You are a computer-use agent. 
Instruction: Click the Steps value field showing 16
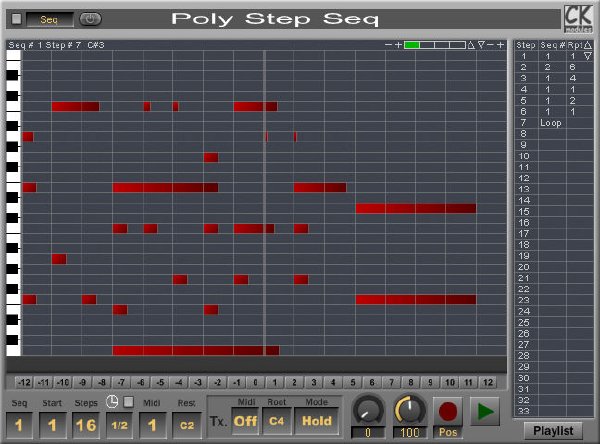[86, 425]
